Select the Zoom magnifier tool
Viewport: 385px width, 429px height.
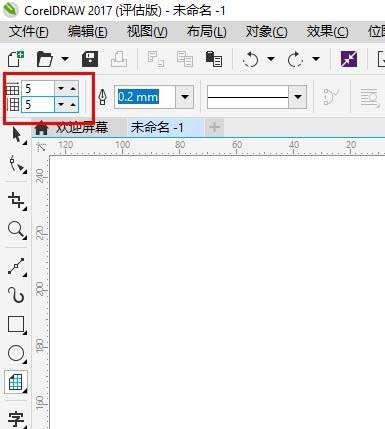(x=16, y=230)
